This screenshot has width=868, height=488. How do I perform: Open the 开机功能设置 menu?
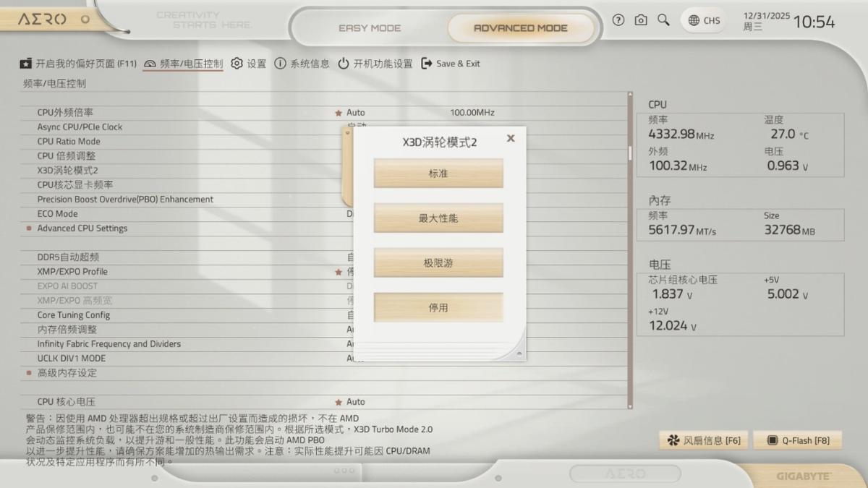point(375,64)
